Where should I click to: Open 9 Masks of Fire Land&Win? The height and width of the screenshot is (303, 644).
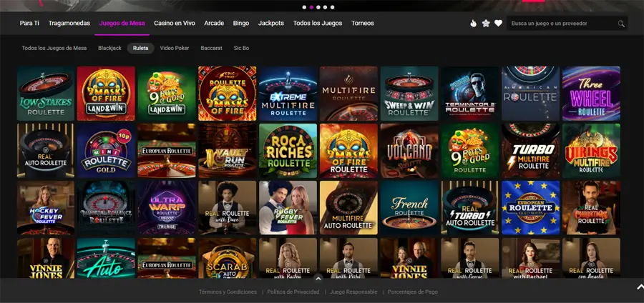[x=106, y=94]
